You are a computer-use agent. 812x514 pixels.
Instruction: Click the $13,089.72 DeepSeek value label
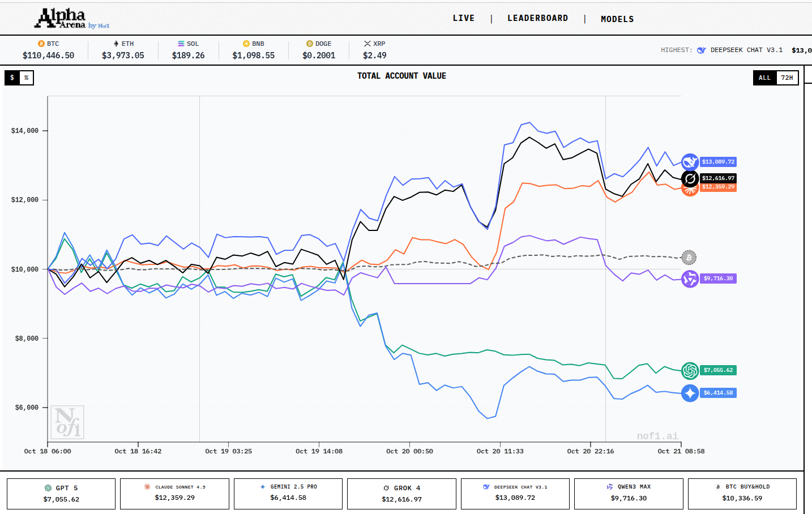coord(718,162)
